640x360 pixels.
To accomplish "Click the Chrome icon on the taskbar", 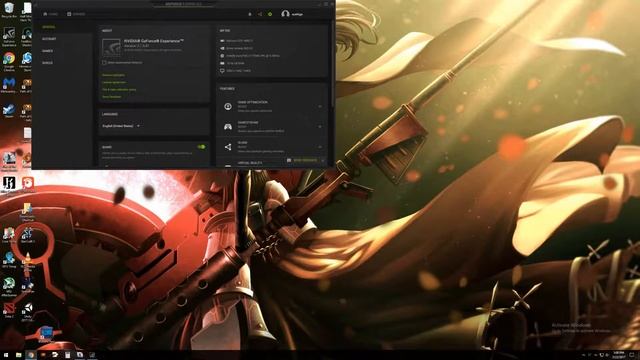I will pos(31,355).
